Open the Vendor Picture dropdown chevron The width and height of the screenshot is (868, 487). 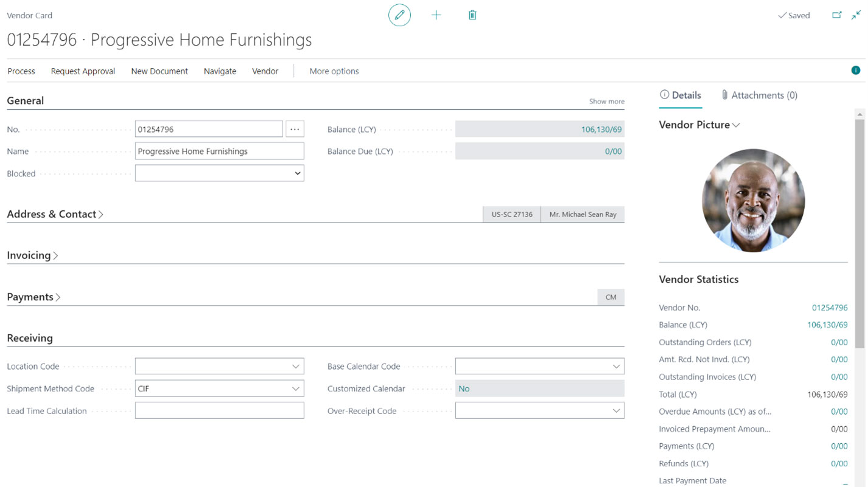(736, 125)
